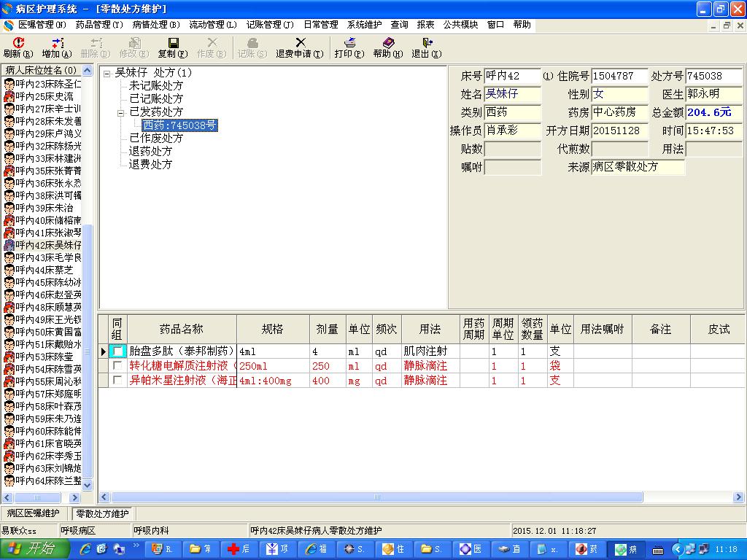Select patient icon for 呼内40床储榕南
This screenshot has height=560, width=747.
point(9,220)
